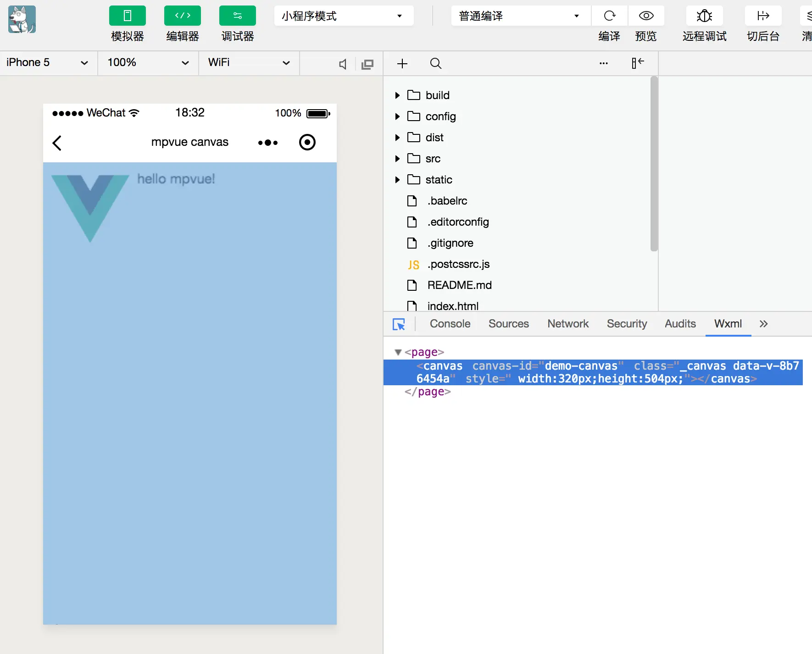Open the .gitignore file
This screenshot has height=654, width=812.
click(x=450, y=243)
